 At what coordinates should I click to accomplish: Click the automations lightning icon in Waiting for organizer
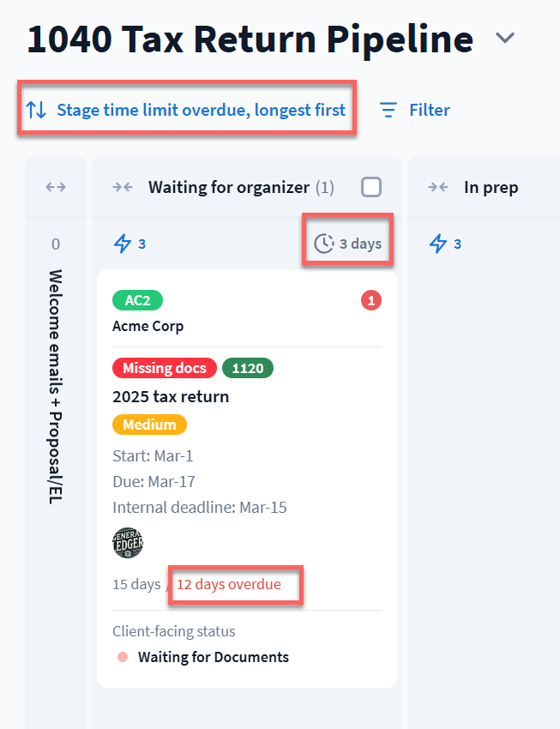point(123,244)
